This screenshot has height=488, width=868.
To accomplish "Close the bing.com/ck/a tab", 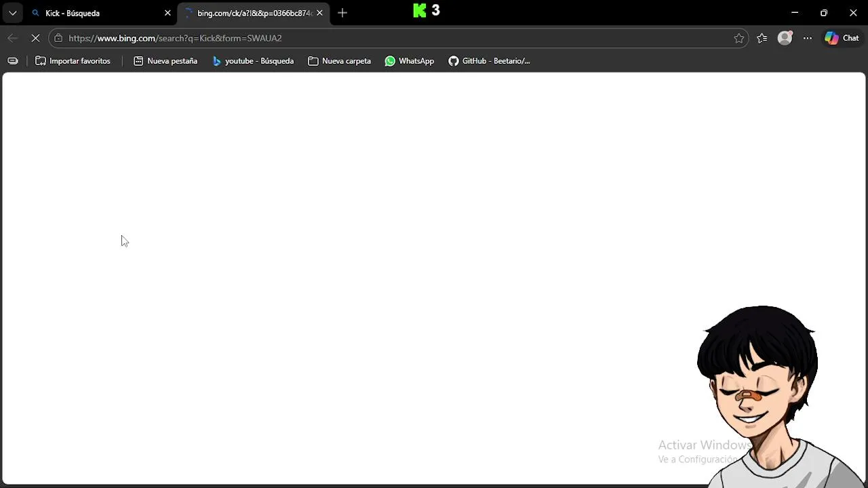I will tap(319, 13).
